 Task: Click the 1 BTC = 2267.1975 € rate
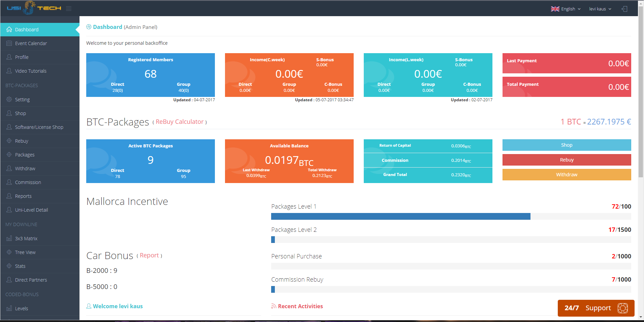596,122
